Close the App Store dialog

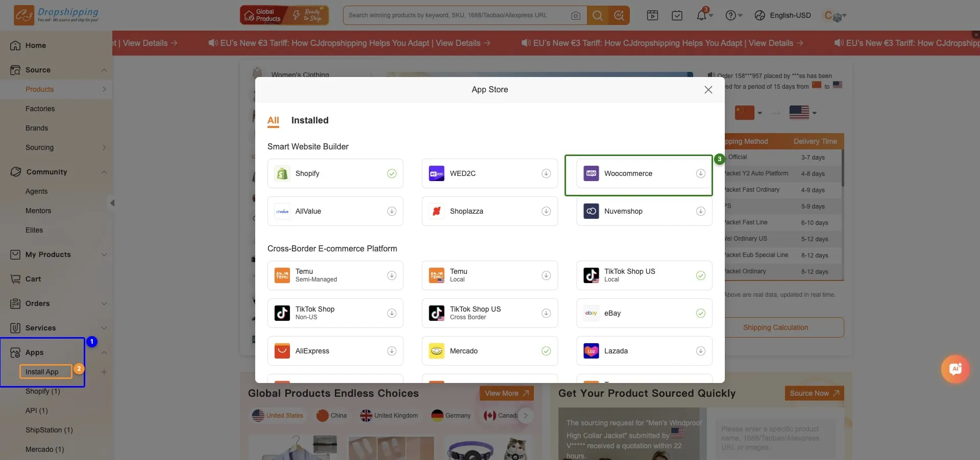pyautogui.click(x=708, y=90)
